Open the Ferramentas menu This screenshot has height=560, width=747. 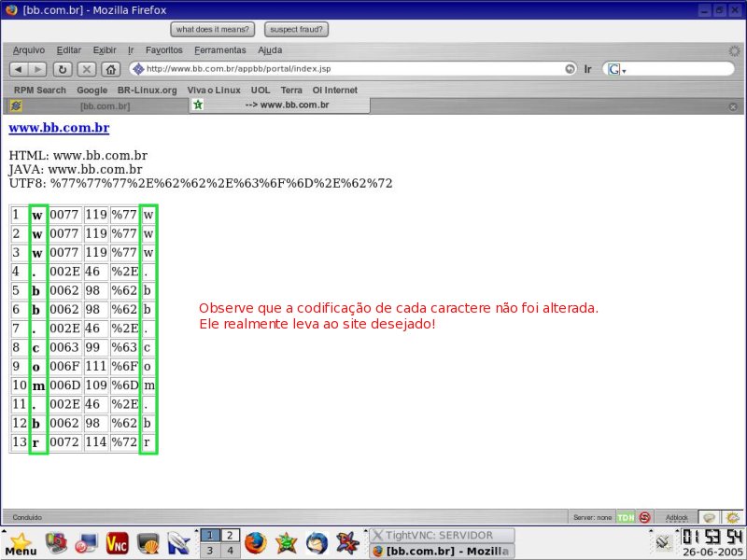coord(220,50)
